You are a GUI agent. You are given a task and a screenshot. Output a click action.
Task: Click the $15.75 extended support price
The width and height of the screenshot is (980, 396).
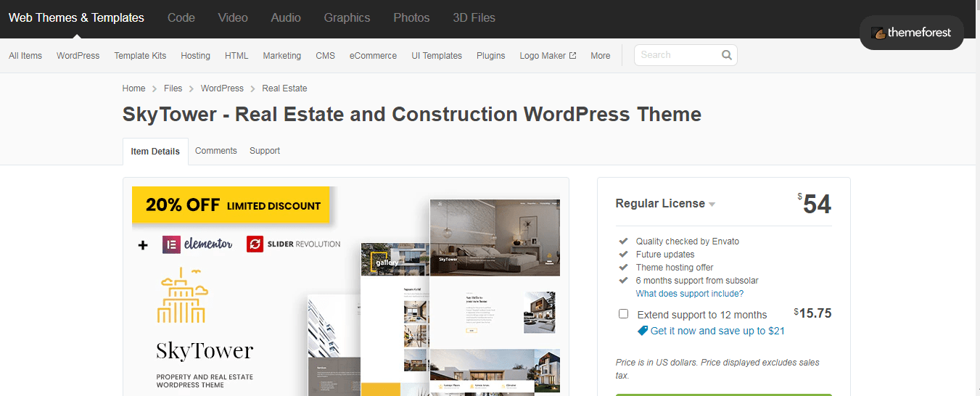pos(812,313)
